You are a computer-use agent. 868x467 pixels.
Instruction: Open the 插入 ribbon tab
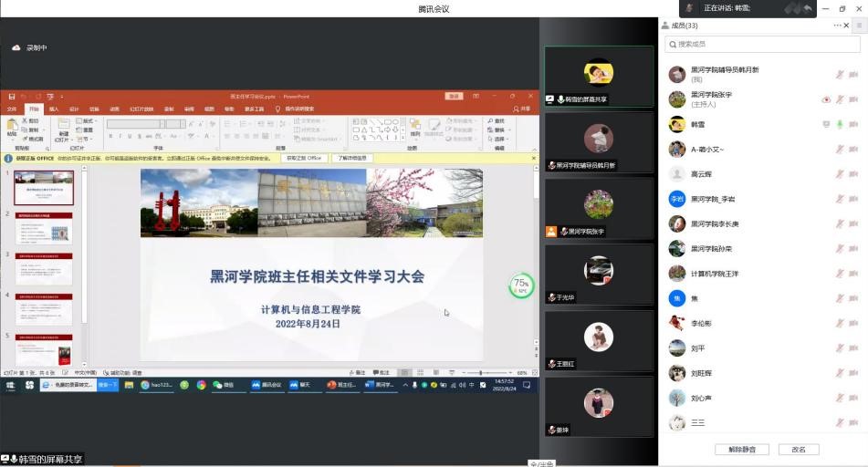[x=54, y=109]
